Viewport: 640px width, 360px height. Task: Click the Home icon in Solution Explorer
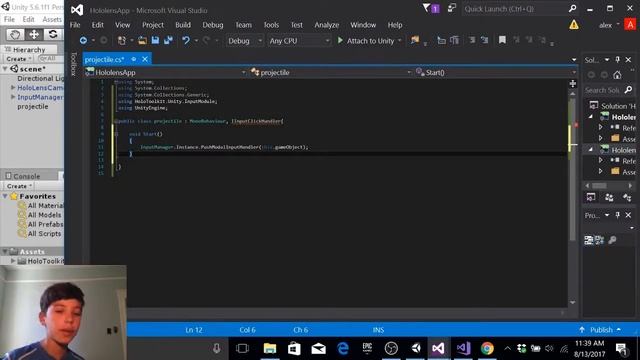point(617,75)
